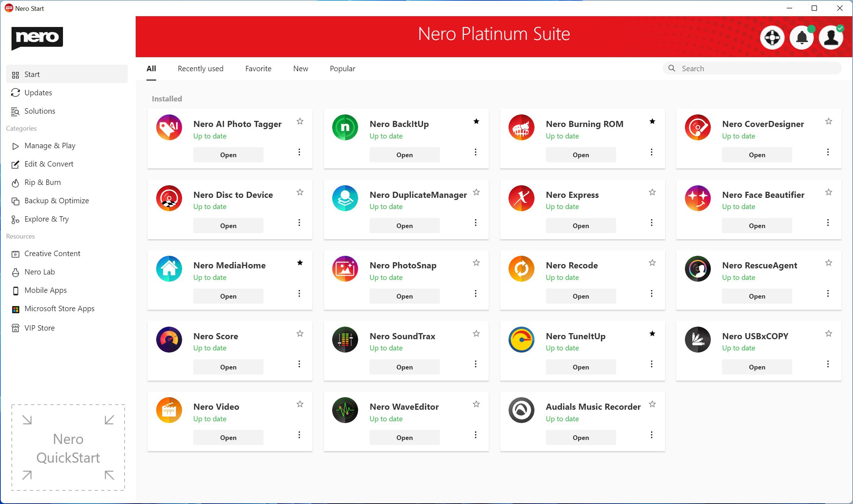Image resolution: width=853 pixels, height=504 pixels.
Task: Expand options menu for Nero DuplicateManager
Action: [475, 223]
